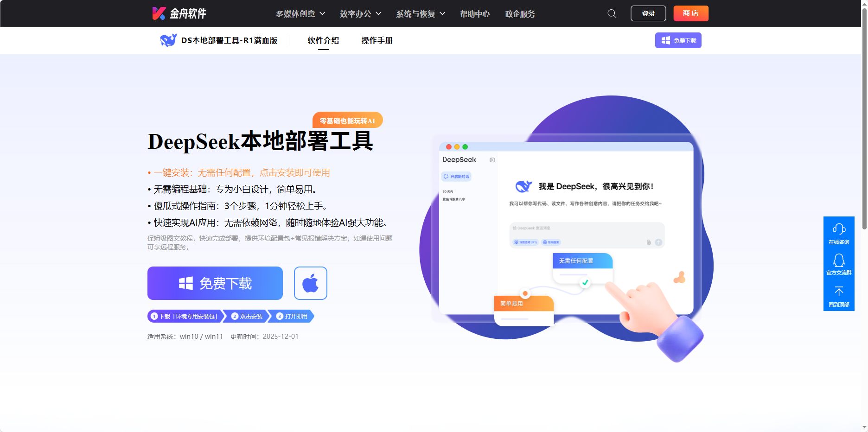The image size is (868, 432).
Task: Click the paperclip attachment icon in the chat box
Action: [x=648, y=242]
